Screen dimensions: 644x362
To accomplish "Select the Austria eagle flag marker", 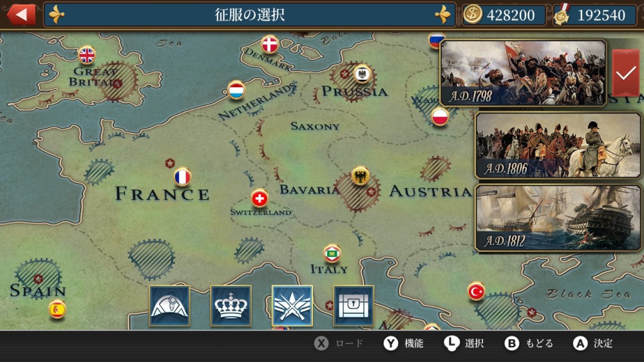I will 360,176.
